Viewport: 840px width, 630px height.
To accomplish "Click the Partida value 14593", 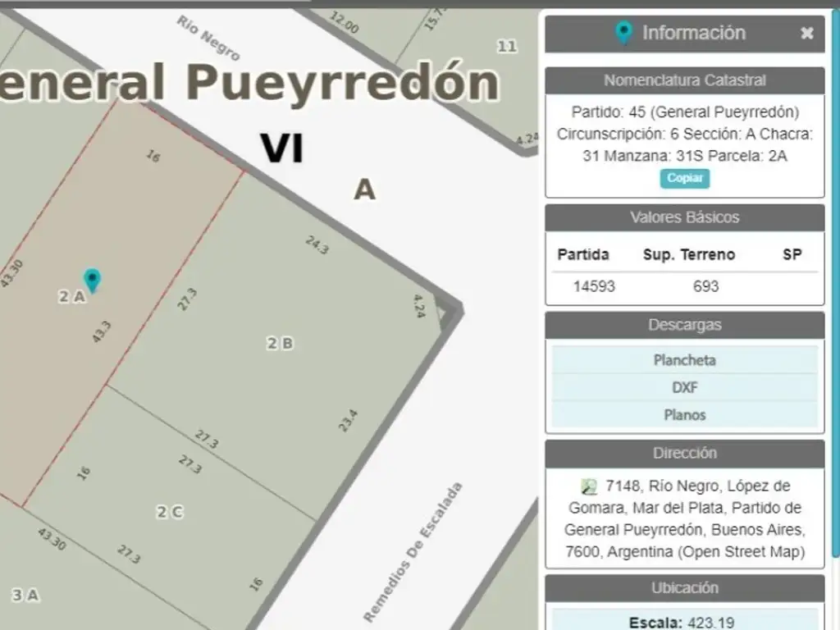I will [594, 286].
